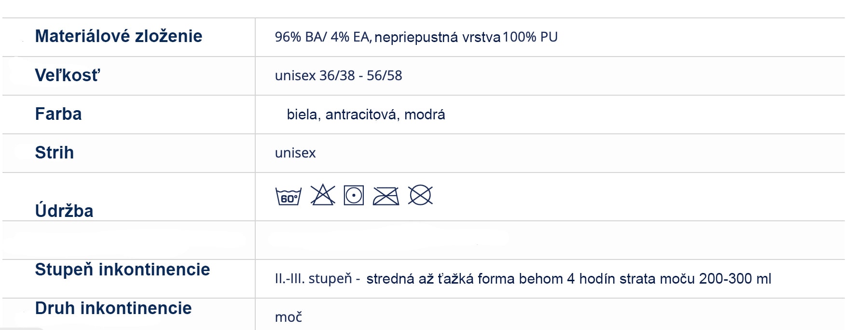Click the material composition text 96% BA/ 4% EA
Image resolution: width=868 pixels, height=330 pixels.
click(322, 37)
